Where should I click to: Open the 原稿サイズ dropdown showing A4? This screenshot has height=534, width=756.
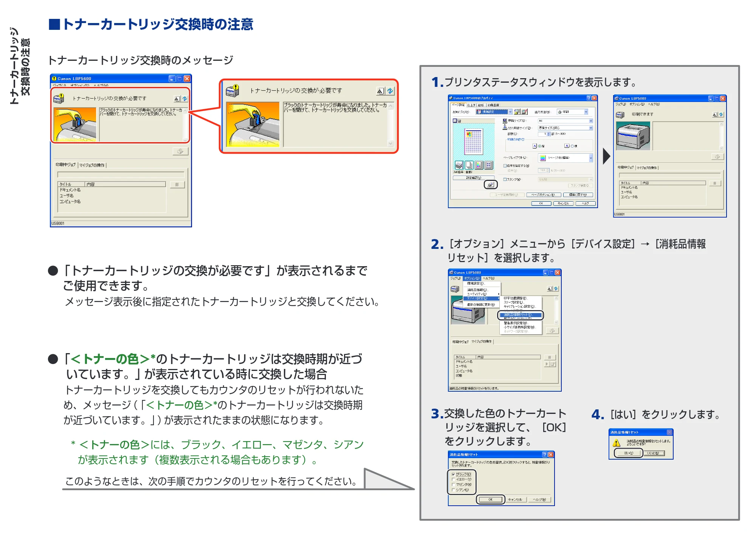point(565,121)
